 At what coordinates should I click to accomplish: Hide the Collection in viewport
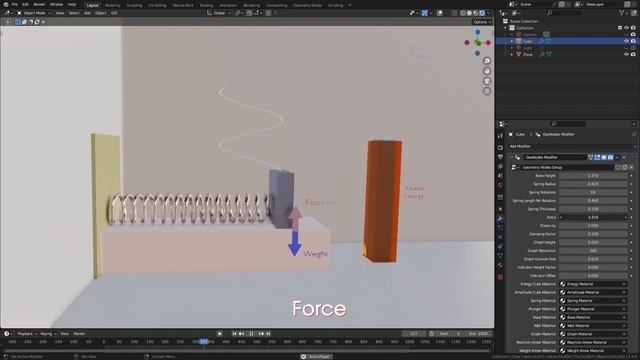tap(626, 28)
